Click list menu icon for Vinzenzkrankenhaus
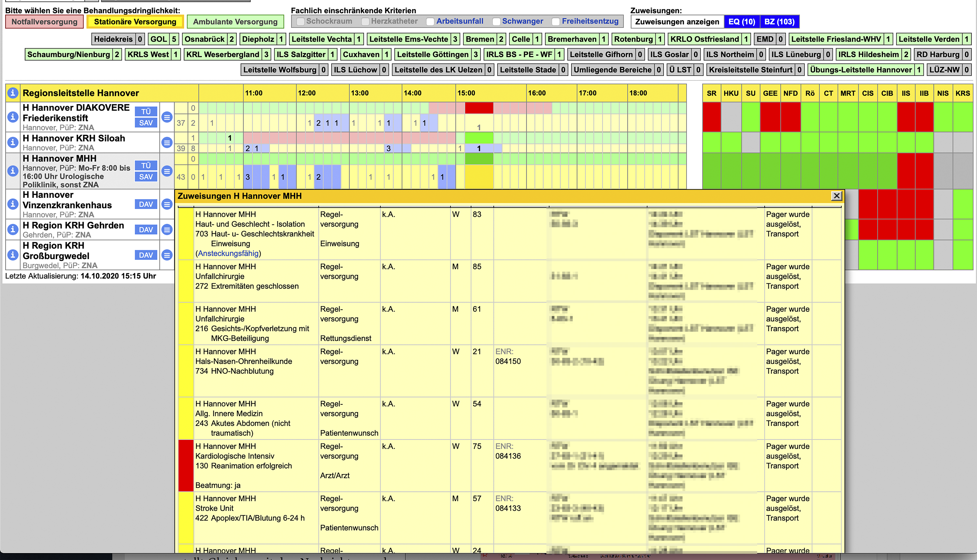The width and height of the screenshot is (977, 560). pos(167,204)
